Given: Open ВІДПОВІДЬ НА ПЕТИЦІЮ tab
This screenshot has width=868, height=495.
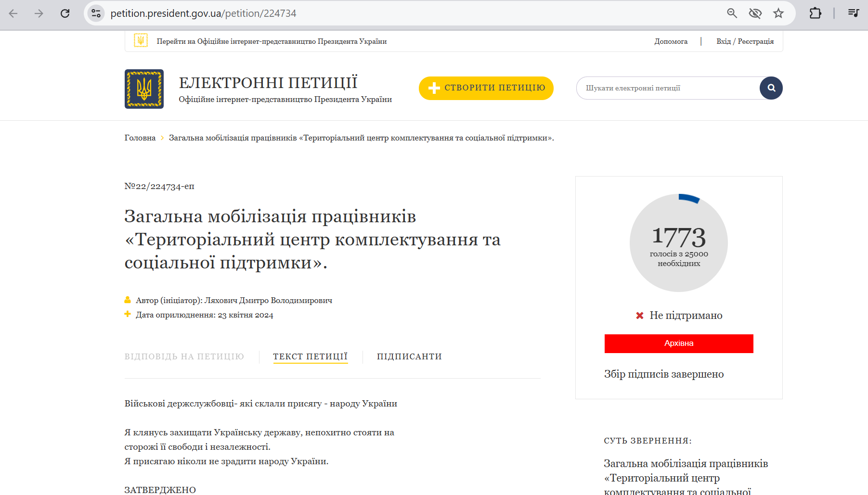Looking at the screenshot, I should pyautogui.click(x=184, y=356).
